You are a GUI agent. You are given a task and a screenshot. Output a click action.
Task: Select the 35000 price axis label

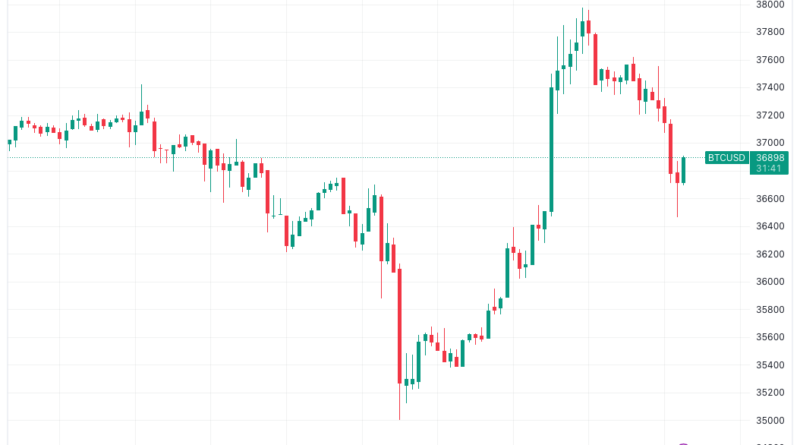coord(769,421)
